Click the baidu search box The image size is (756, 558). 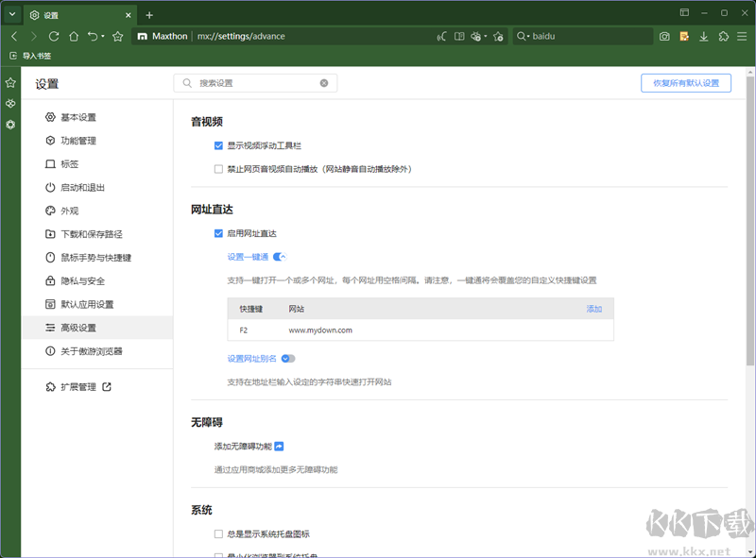point(583,36)
